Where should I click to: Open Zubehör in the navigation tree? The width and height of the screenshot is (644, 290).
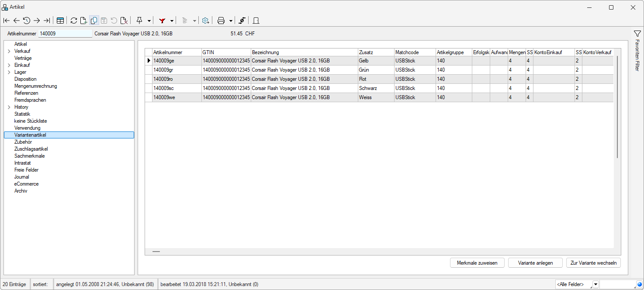(23, 142)
